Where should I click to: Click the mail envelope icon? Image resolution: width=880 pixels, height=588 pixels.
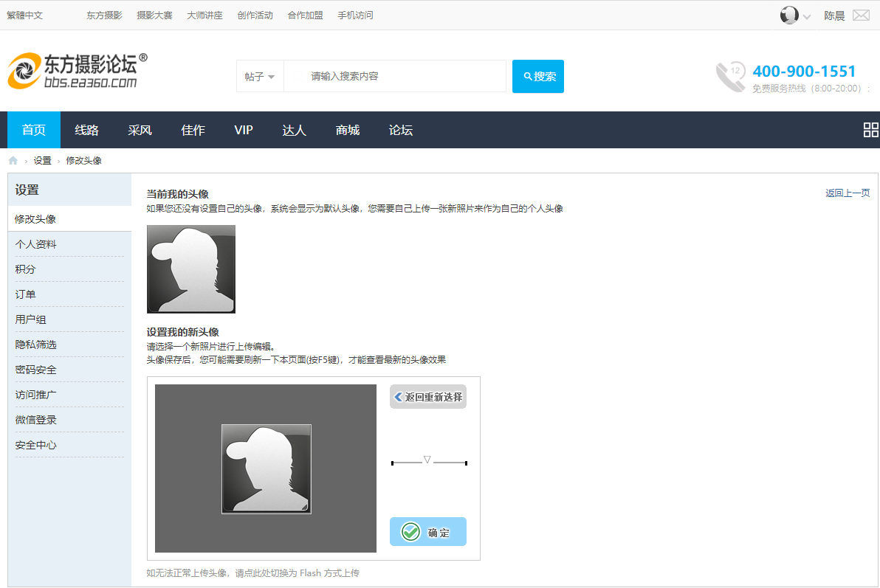pyautogui.click(x=861, y=15)
